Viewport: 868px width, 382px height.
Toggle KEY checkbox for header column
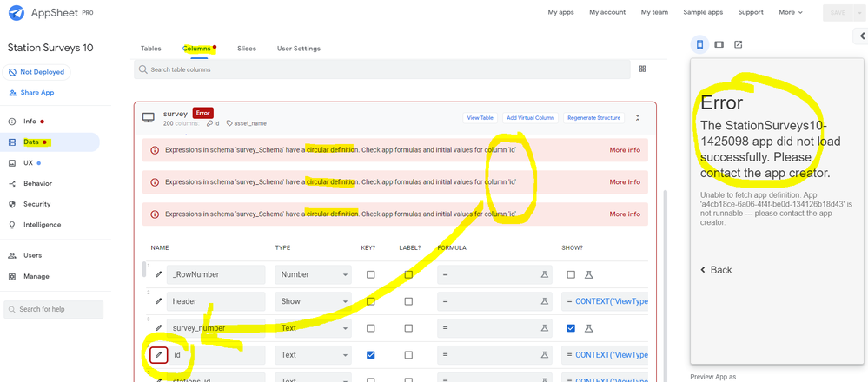370,301
